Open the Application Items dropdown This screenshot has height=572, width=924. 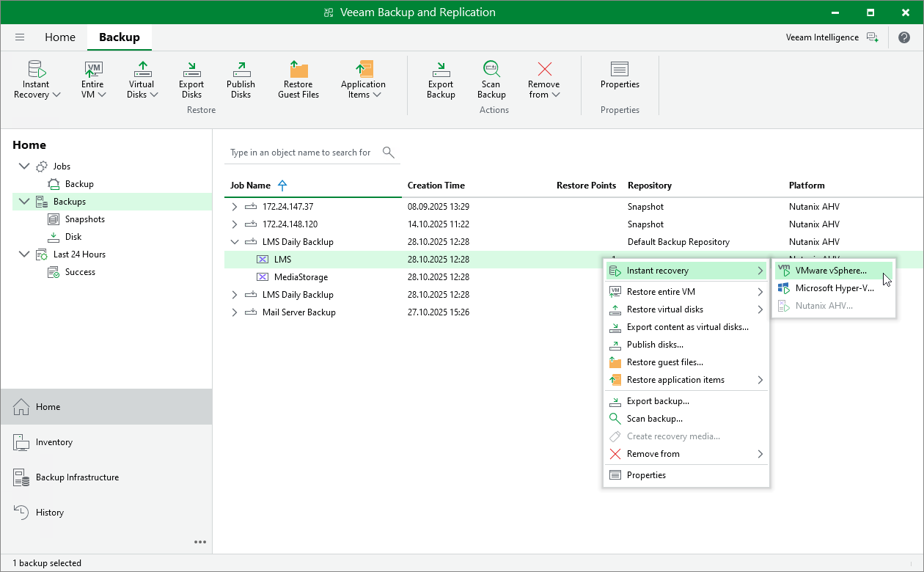363,79
